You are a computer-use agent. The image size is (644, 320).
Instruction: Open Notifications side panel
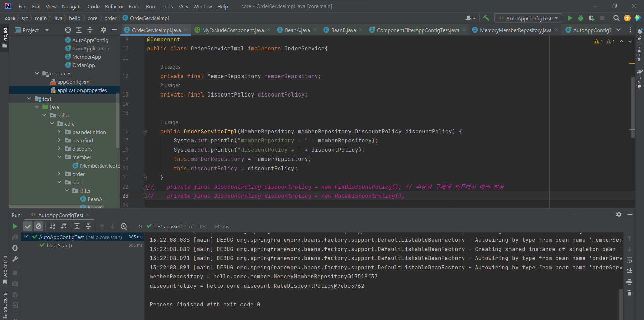(640, 45)
